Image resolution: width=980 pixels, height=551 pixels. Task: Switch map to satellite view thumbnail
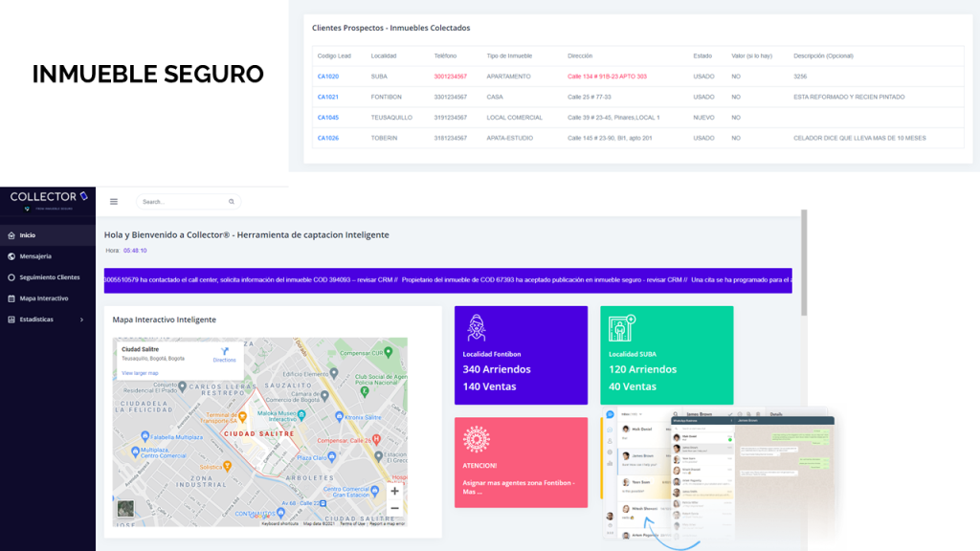tap(125, 510)
